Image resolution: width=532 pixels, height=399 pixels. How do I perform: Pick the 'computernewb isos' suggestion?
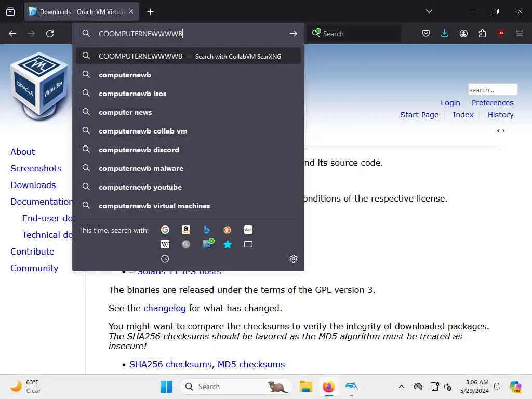pyautogui.click(x=188, y=94)
